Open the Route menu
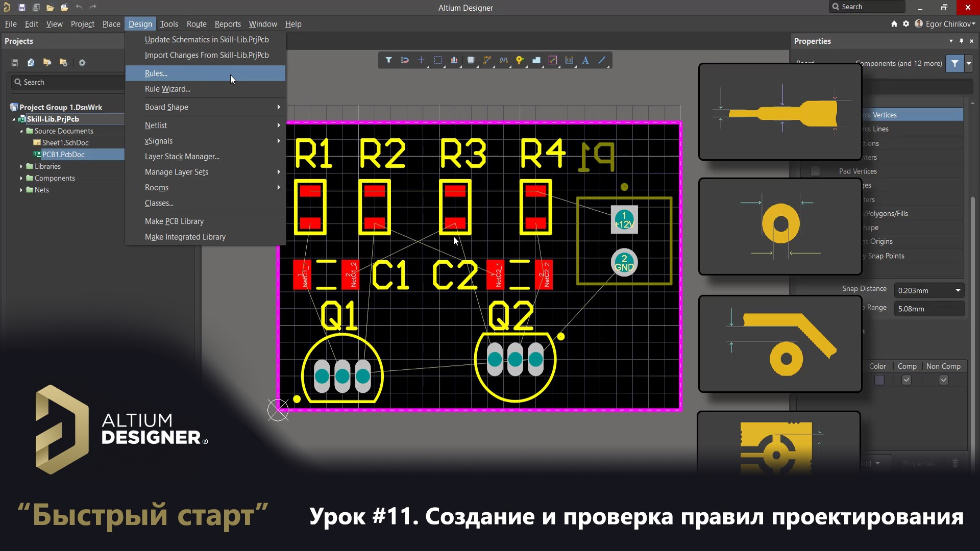This screenshot has height=551, width=980. click(196, 23)
